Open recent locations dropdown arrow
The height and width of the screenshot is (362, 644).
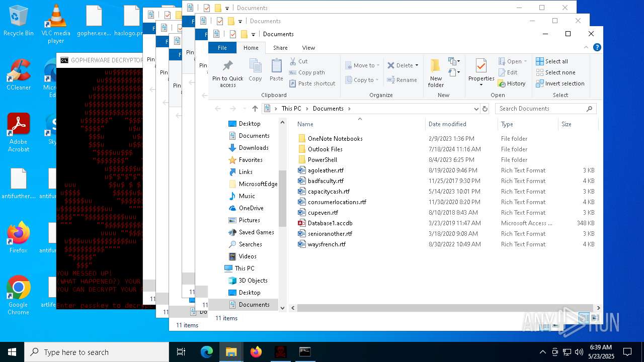tap(245, 109)
